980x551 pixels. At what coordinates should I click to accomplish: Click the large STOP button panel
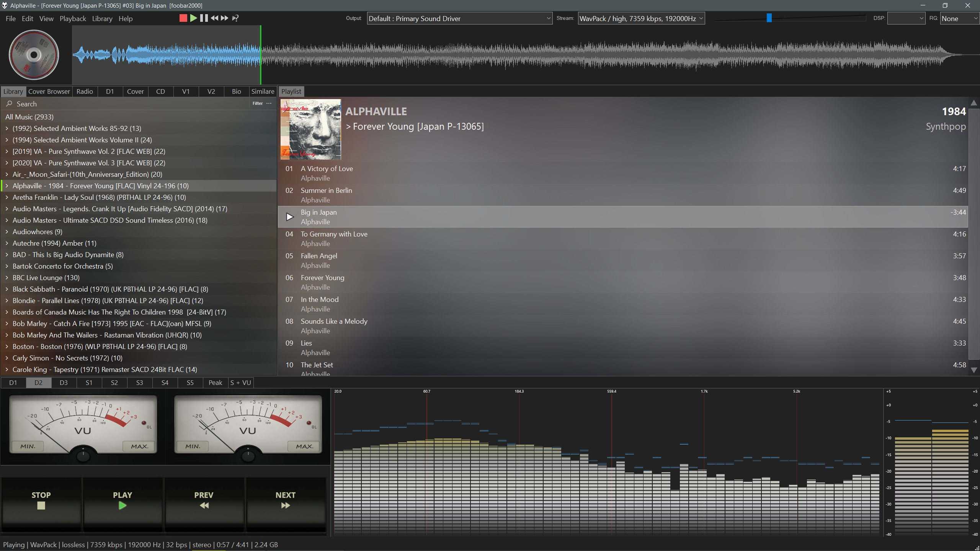coord(41,500)
